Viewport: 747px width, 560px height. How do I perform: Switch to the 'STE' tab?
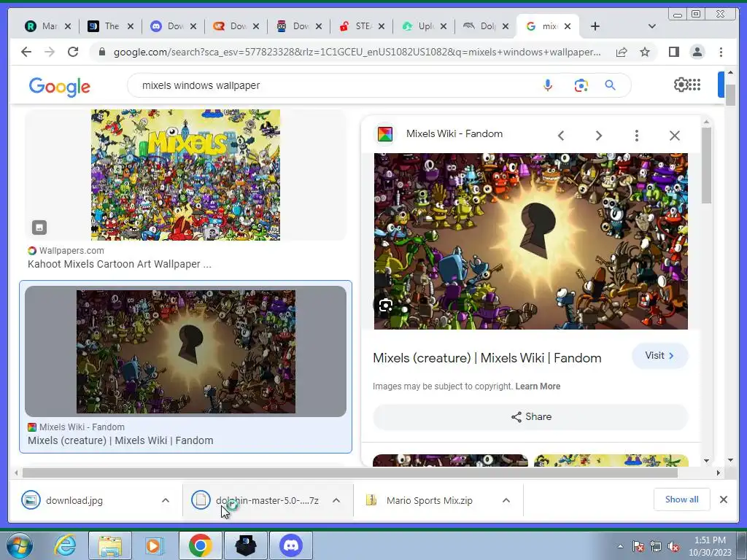point(357,26)
